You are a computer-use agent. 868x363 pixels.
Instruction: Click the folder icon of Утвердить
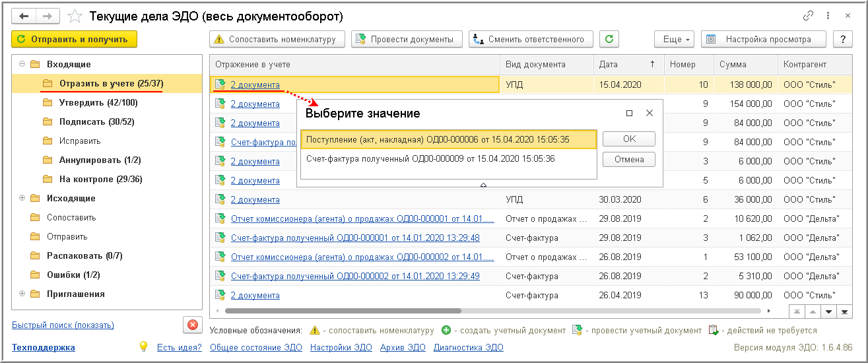(x=47, y=103)
